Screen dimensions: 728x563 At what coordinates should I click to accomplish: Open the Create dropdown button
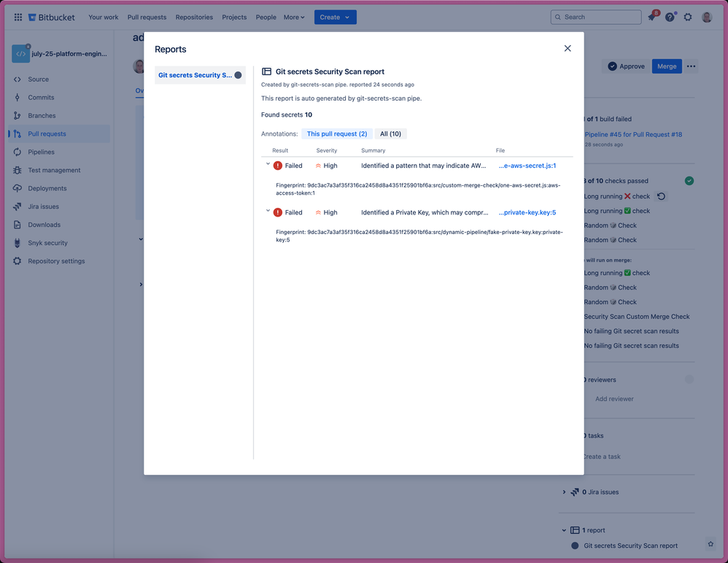pyautogui.click(x=336, y=18)
